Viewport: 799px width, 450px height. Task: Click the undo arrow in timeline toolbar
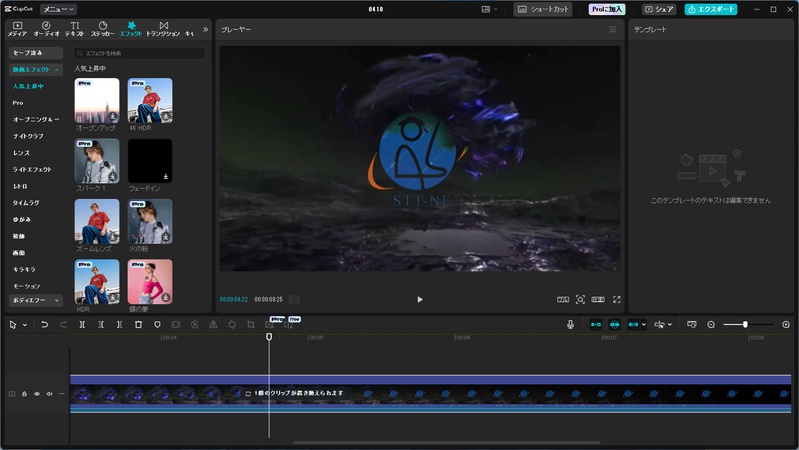(x=44, y=325)
